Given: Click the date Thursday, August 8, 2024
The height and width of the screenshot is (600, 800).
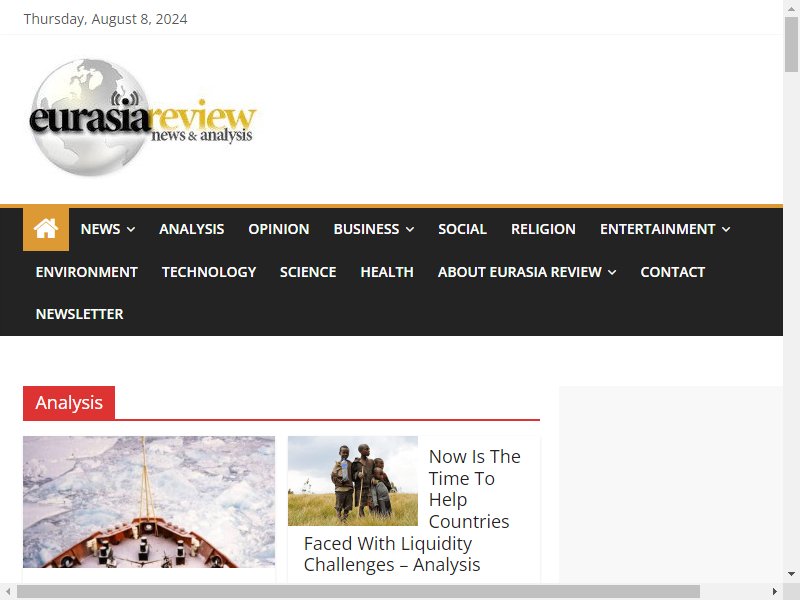Looking at the screenshot, I should tap(106, 19).
